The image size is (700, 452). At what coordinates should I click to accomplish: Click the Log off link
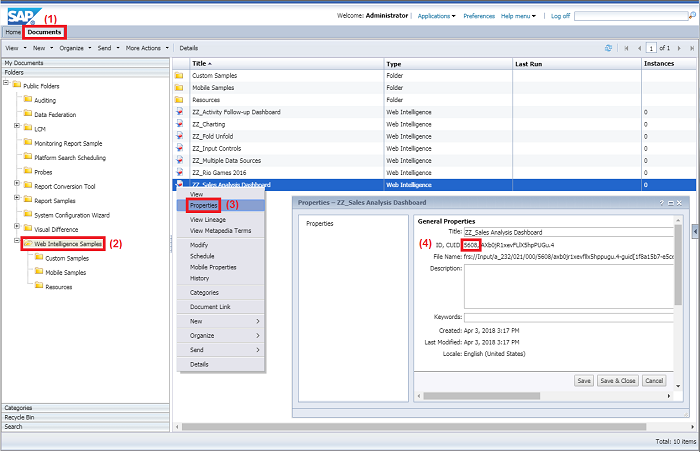coord(560,16)
